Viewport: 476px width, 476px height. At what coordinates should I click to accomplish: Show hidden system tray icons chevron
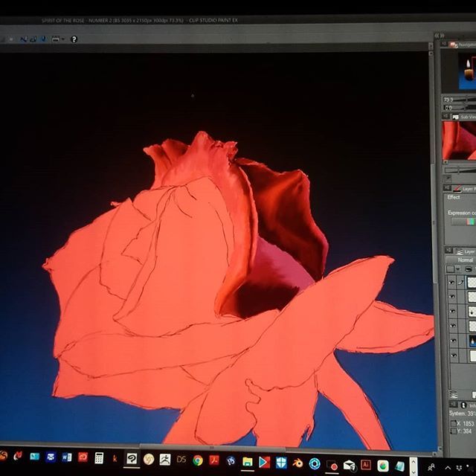(448, 468)
